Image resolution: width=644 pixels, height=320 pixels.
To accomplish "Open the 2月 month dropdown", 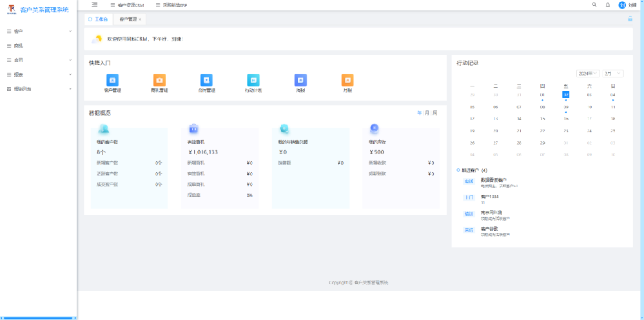I will (612, 74).
